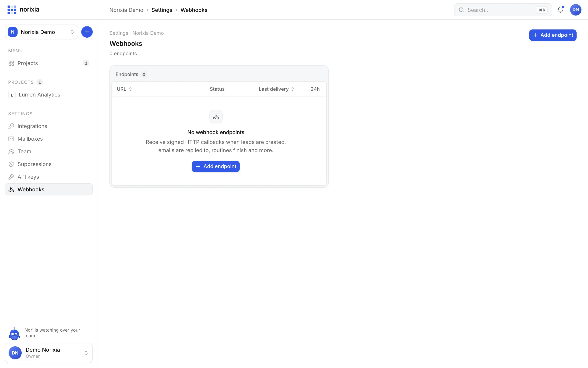Click the webhook icon in empty state
This screenshot has height=368, width=588.
(216, 117)
